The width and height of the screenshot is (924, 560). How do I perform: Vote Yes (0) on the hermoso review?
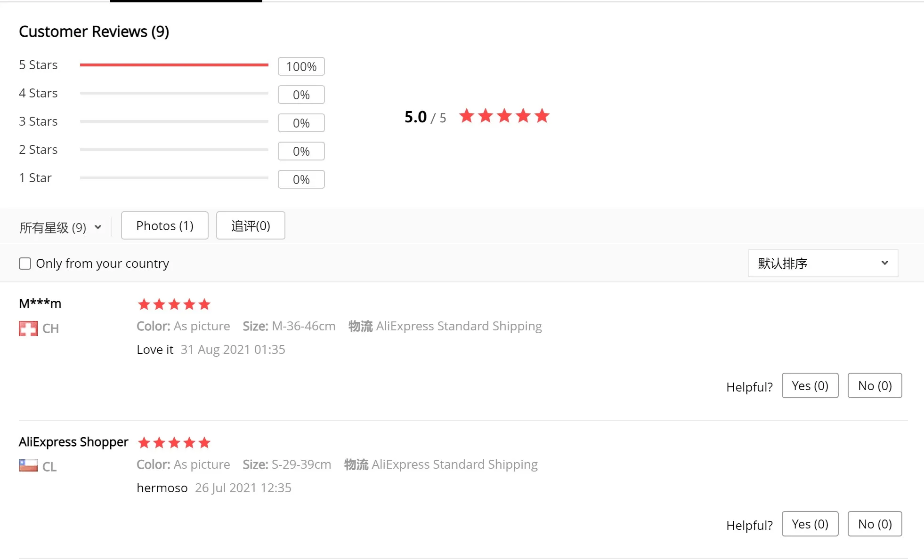point(810,524)
